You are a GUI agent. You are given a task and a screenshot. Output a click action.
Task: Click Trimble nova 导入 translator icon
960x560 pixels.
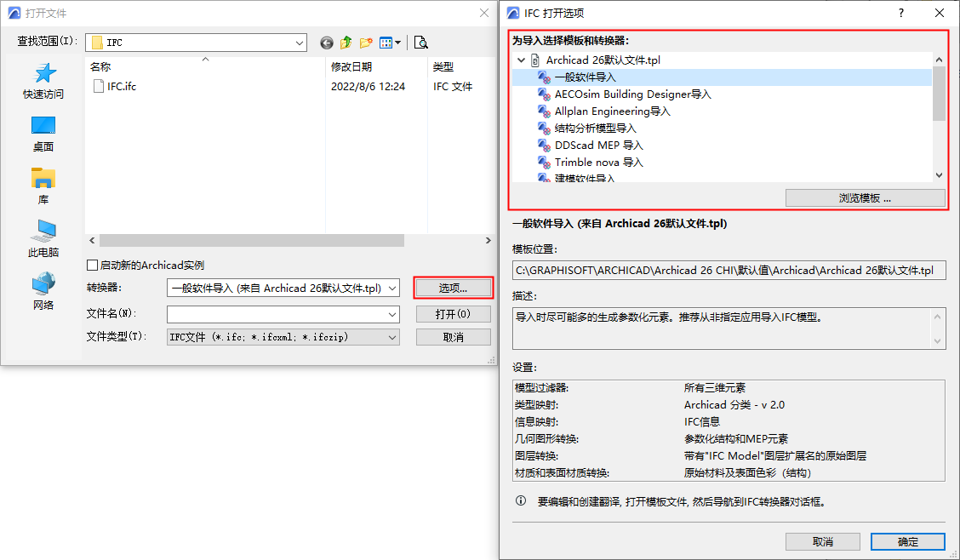pyautogui.click(x=544, y=163)
